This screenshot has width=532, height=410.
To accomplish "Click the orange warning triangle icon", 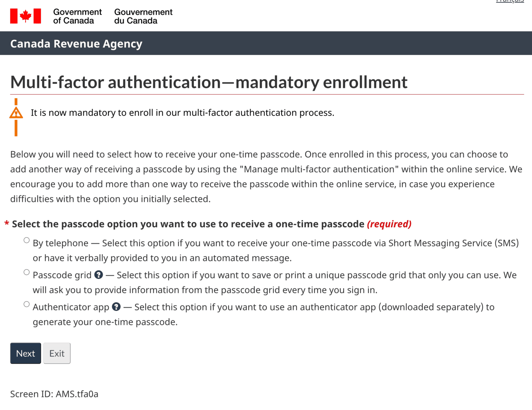I will [x=16, y=113].
